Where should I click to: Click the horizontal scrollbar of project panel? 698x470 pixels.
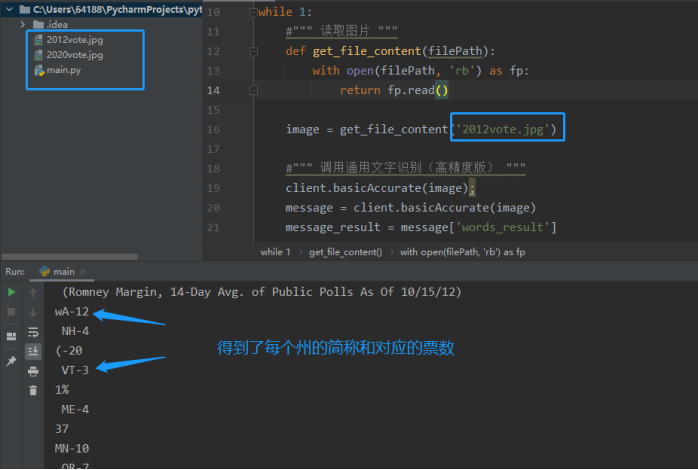[x=70, y=257]
